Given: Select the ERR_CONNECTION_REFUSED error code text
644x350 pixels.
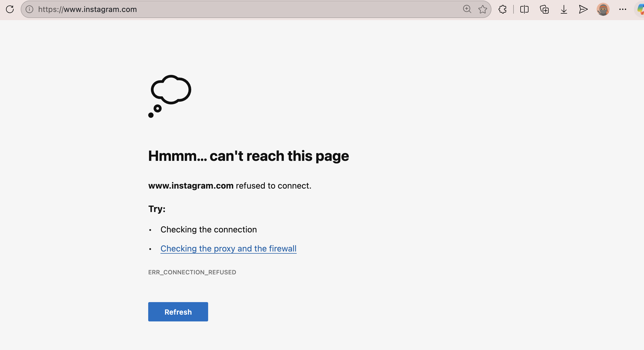Looking at the screenshot, I should (x=192, y=272).
